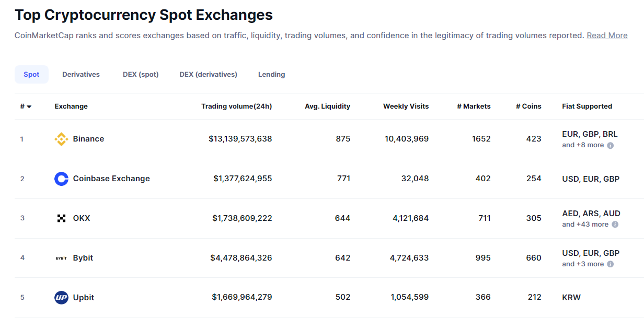
Task: Open the OKX exchange name link
Action: [x=82, y=218]
